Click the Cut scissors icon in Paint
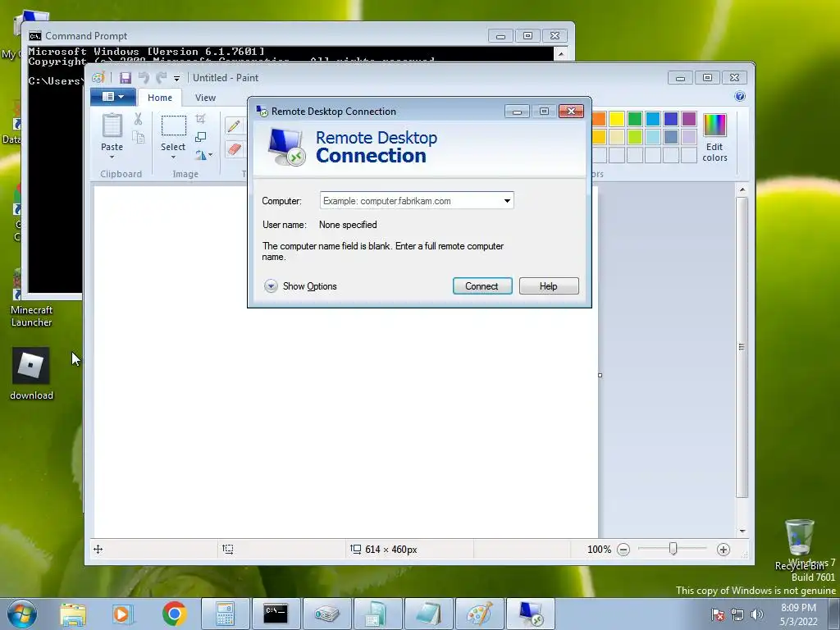This screenshot has width=840, height=630. pyautogui.click(x=138, y=119)
